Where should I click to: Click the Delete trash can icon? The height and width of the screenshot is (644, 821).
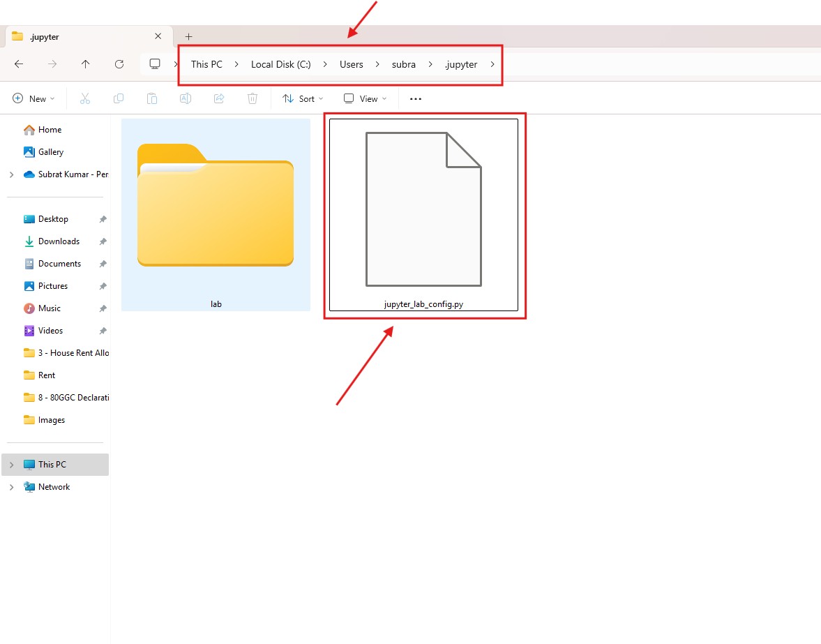pyautogui.click(x=253, y=99)
